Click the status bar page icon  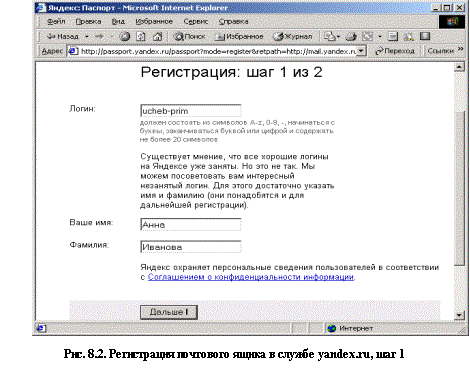pyautogui.click(x=41, y=328)
